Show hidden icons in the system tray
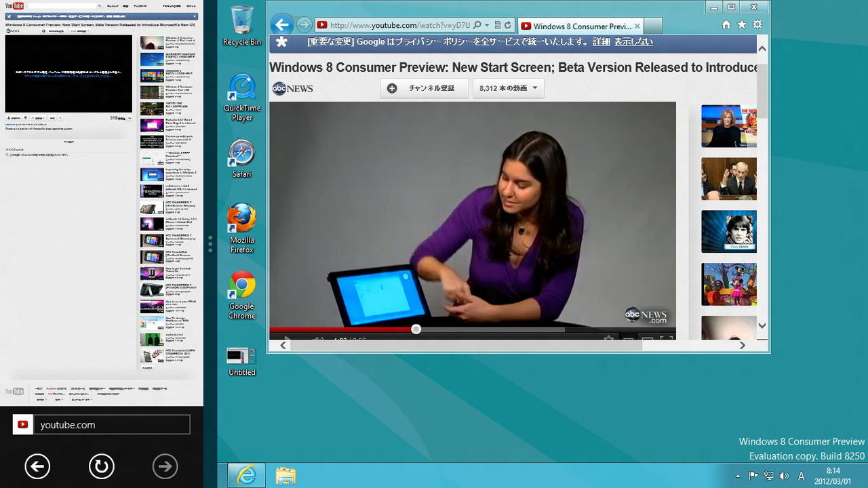The width and height of the screenshot is (868, 488). click(x=738, y=476)
